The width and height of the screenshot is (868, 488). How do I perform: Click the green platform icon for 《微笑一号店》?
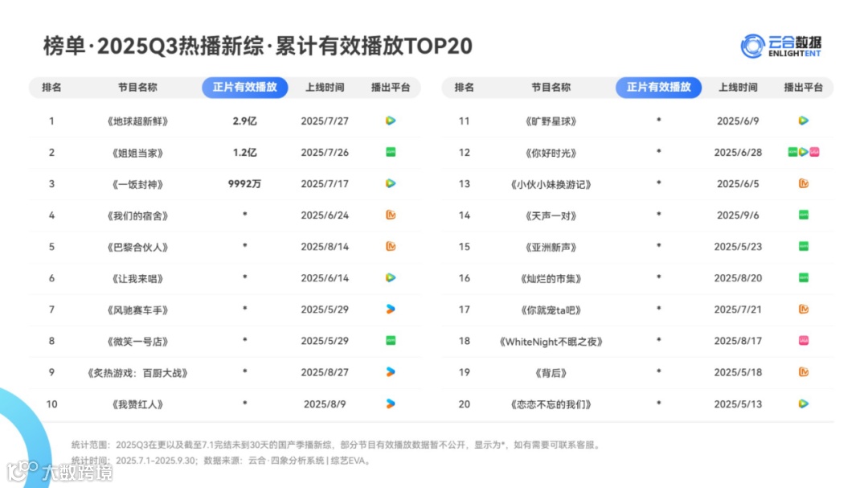[391, 341]
